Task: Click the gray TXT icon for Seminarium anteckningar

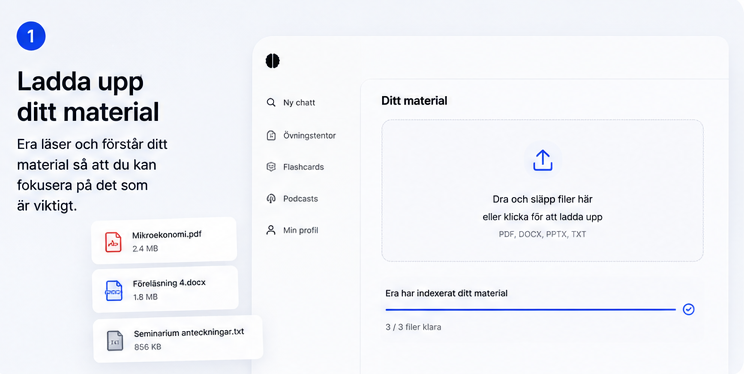Action: 115,341
